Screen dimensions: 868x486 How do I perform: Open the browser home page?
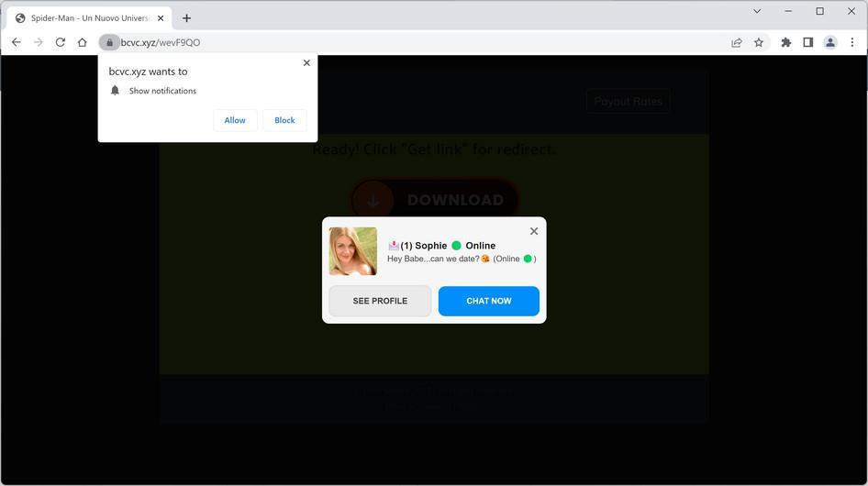(x=83, y=42)
